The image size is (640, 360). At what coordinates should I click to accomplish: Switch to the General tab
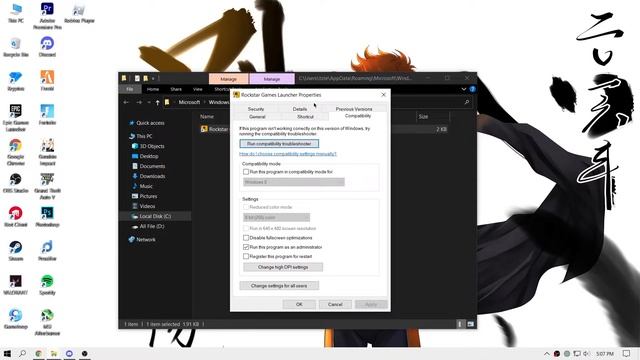(x=257, y=117)
